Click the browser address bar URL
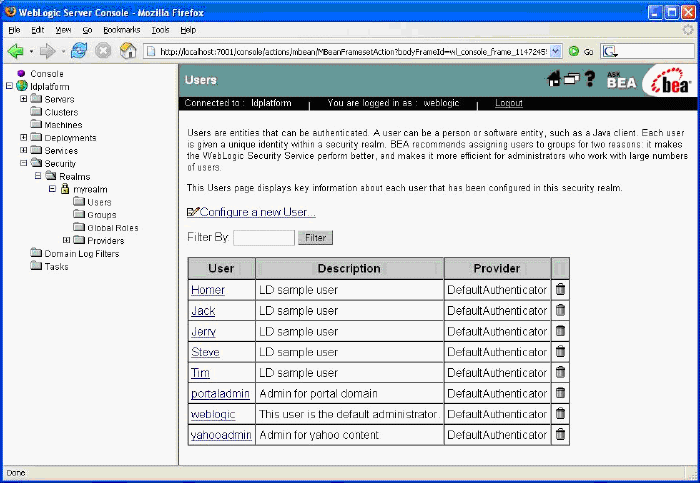This screenshot has width=700, height=483. pyautogui.click(x=353, y=52)
